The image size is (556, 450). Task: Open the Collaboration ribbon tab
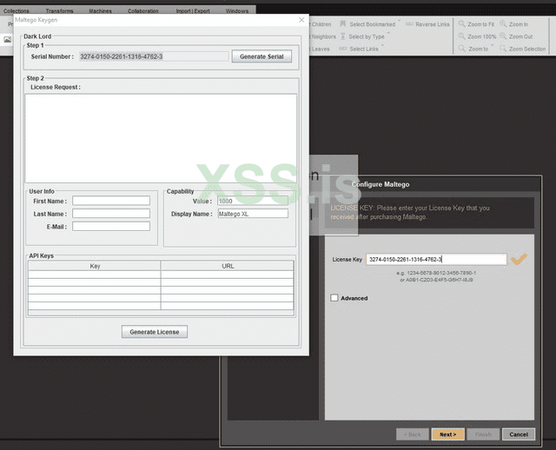pyautogui.click(x=143, y=11)
